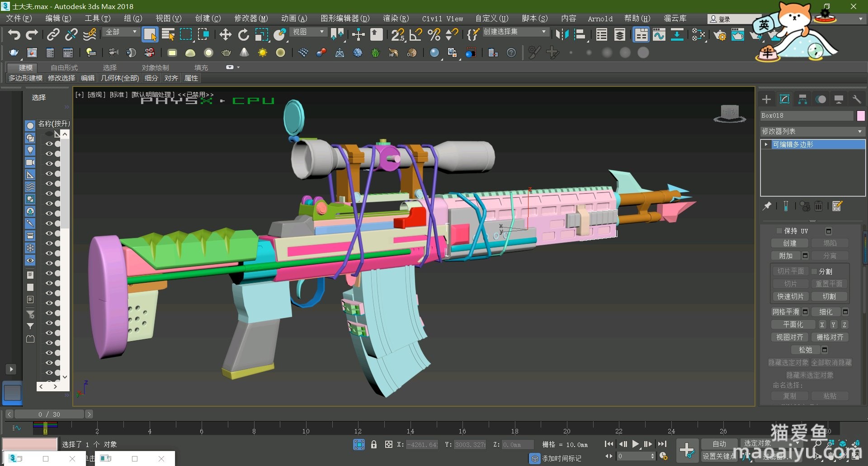
Task: Click the Undo arrow icon
Action: (x=14, y=35)
